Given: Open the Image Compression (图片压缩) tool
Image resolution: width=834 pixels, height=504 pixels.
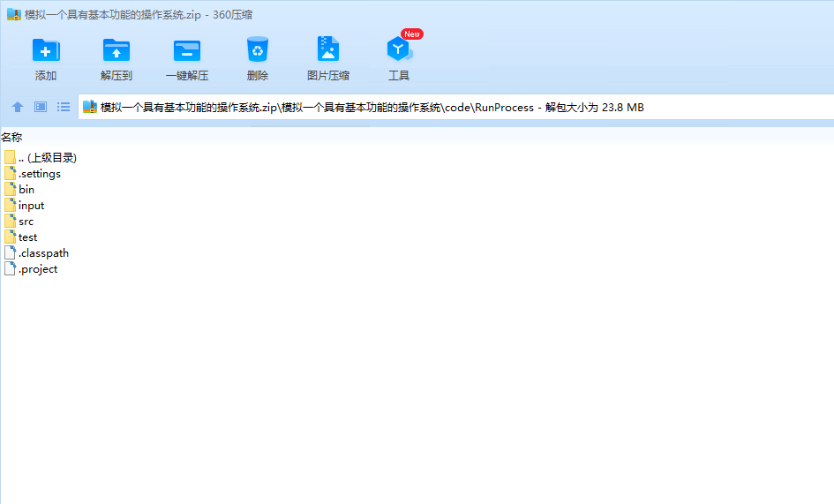Looking at the screenshot, I should (x=328, y=49).
